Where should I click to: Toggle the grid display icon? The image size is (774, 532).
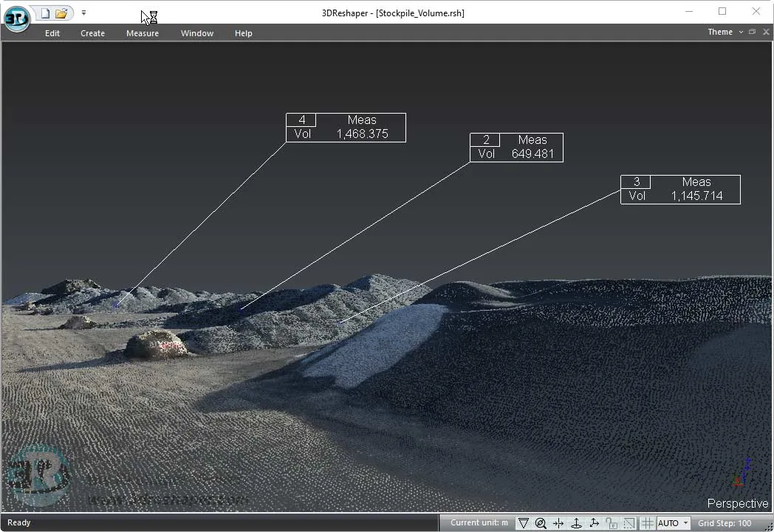pos(647,523)
